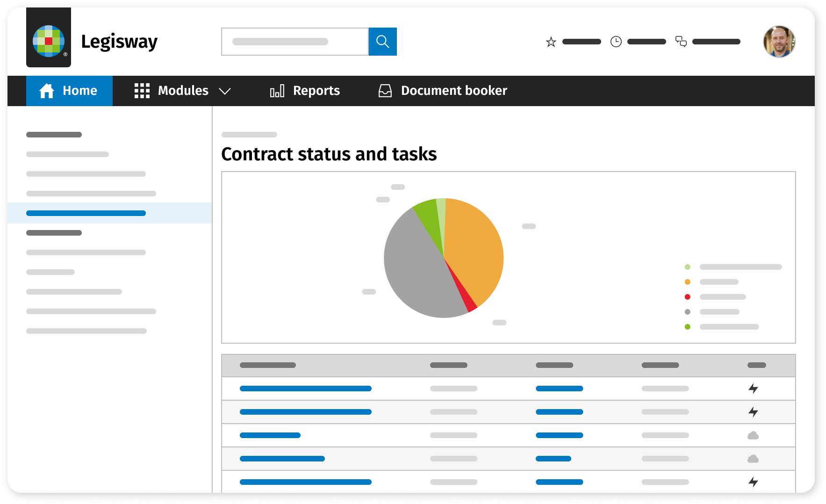Open favorites via the star icon

[x=551, y=42]
